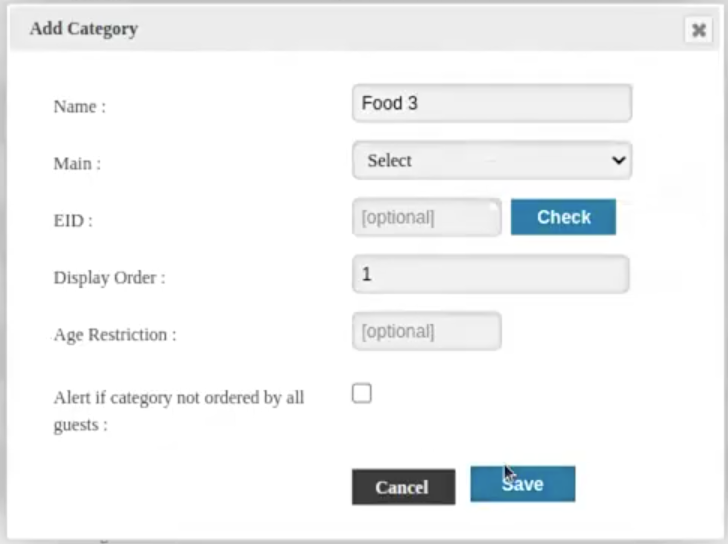Click the 'Main :' label
728x544 pixels.
point(77,163)
